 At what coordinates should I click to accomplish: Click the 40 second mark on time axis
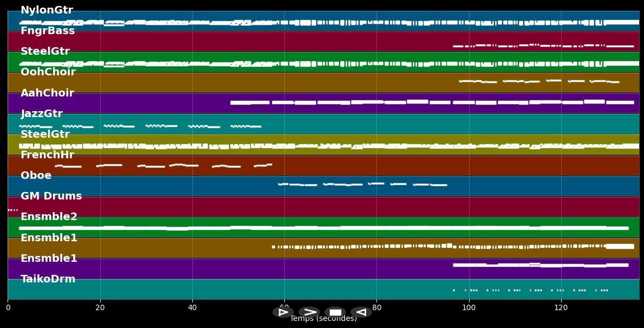192,308
